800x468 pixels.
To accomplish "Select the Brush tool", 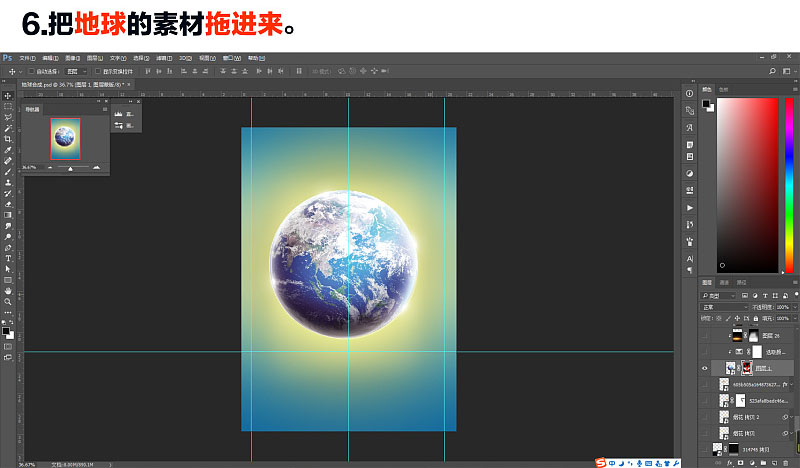I will click(8, 171).
